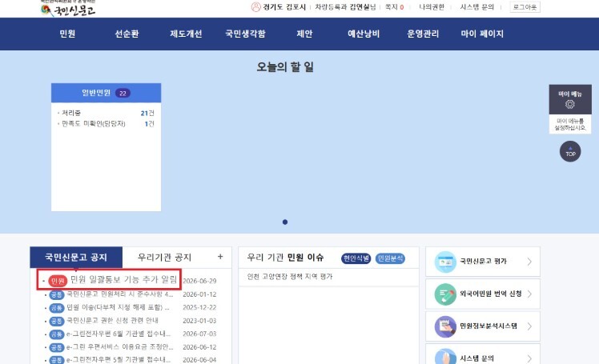Click the 외국어민원 번역 신청 label
Screen dimensions: 599x364
[x=491, y=294]
